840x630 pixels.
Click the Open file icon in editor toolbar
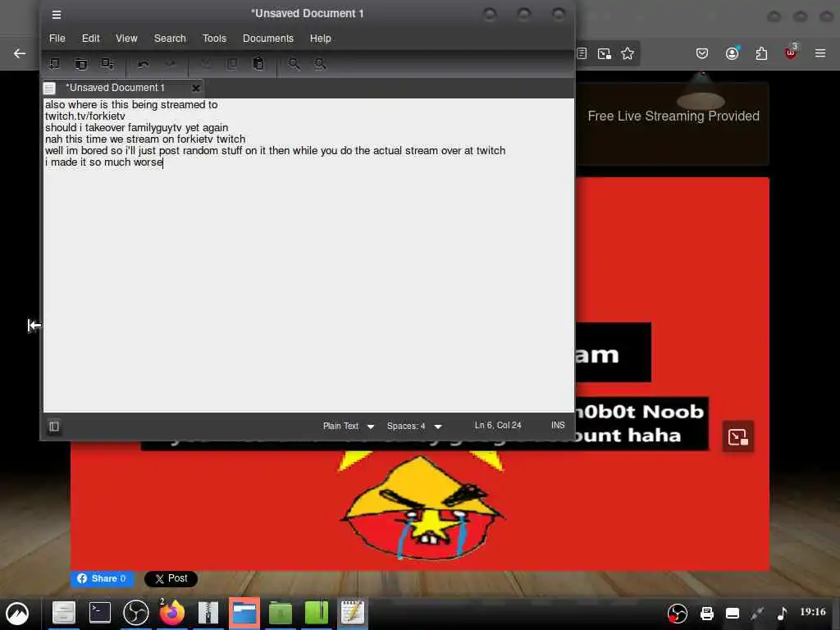81,64
